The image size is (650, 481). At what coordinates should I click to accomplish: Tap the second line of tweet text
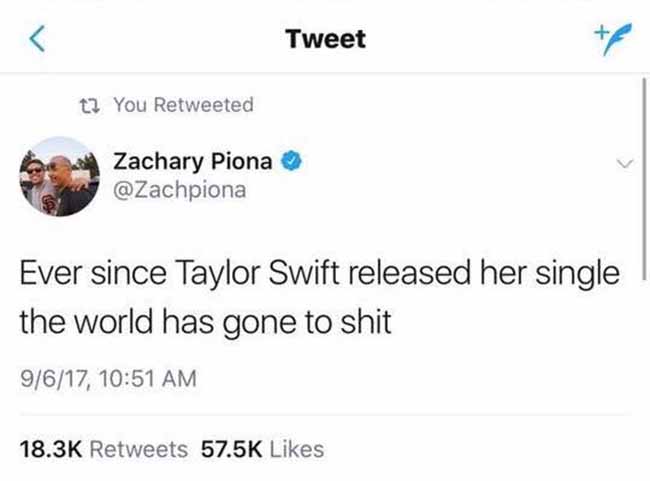click(206, 323)
